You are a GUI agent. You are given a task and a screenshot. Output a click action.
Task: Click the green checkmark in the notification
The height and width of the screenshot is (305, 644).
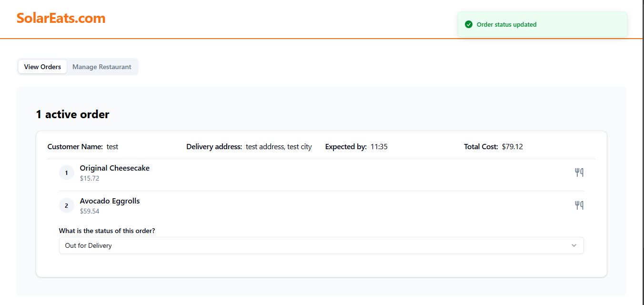(x=469, y=24)
